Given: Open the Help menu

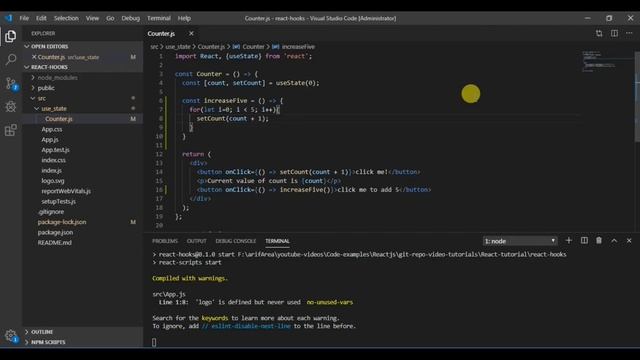Looking at the screenshot, I should point(184,18).
